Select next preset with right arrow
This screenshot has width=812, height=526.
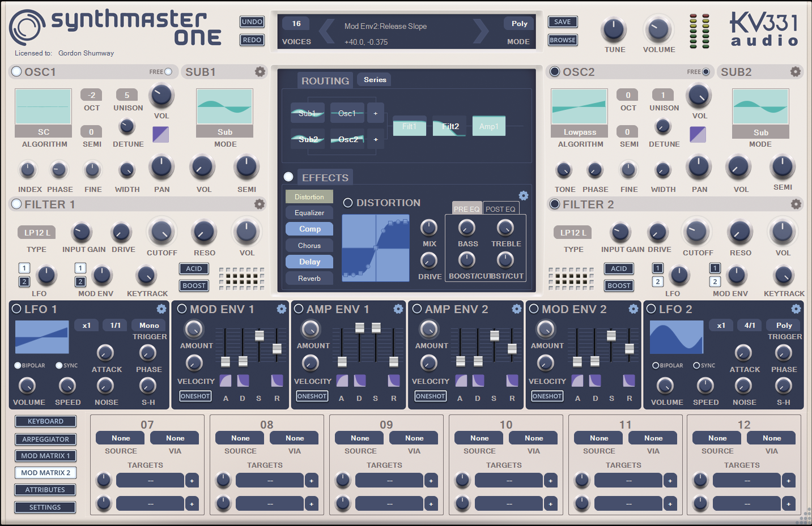coord(480,31)
